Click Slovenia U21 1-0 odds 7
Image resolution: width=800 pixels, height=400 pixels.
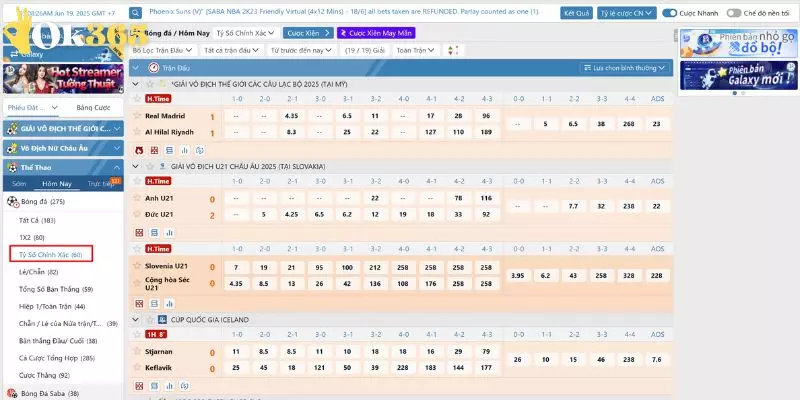coord(237,267)
